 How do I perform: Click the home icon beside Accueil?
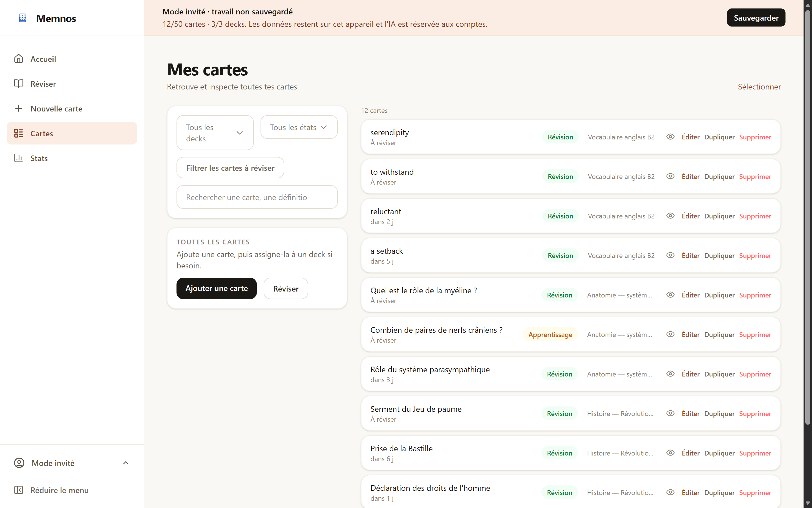[18, 59]
